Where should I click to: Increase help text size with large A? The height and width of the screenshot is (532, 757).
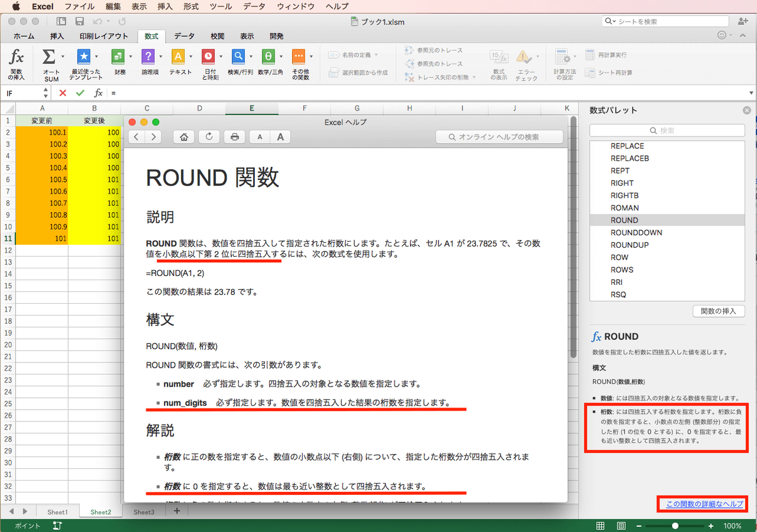tap(280, 137)
